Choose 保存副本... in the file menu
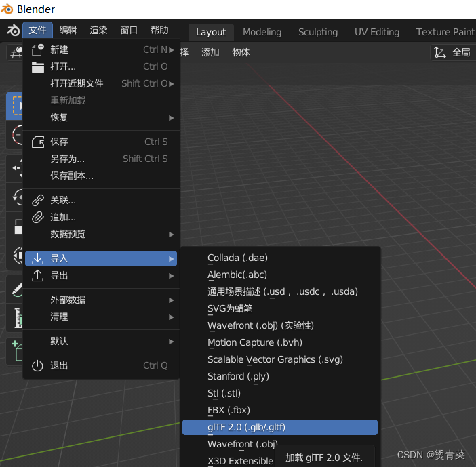This screenshot has width=476, height=467. (x=101, y=176)
